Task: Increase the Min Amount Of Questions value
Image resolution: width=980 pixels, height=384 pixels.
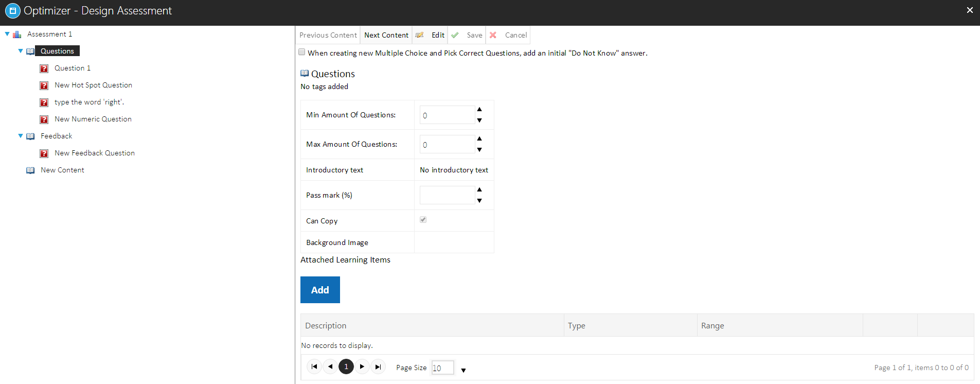Action: 479,109
